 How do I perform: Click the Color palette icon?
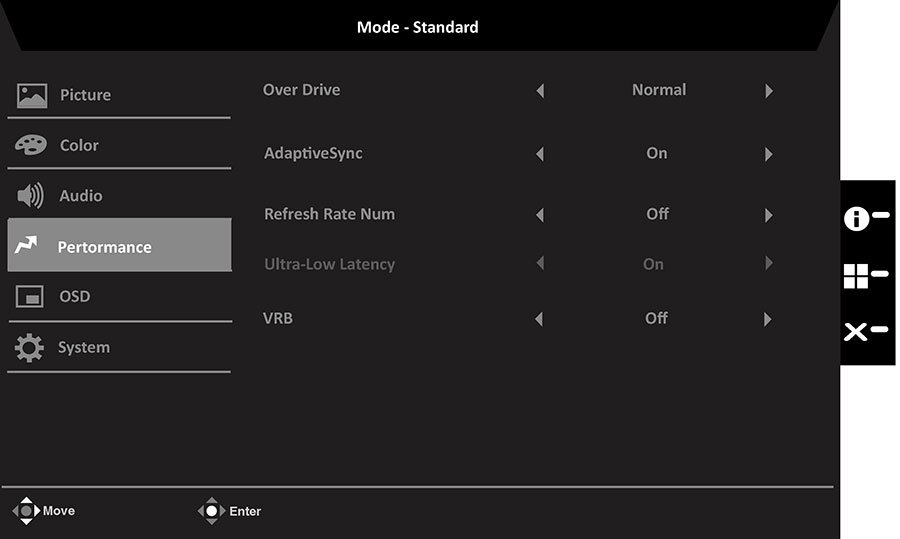[31, 145]
